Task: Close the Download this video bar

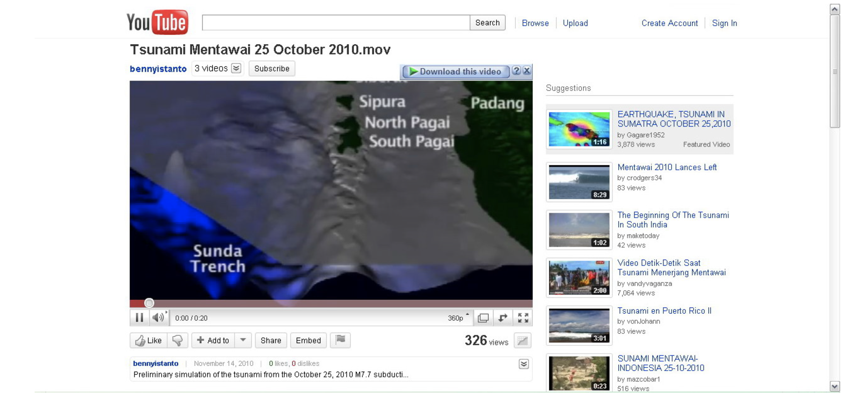Action: (527, 71)
